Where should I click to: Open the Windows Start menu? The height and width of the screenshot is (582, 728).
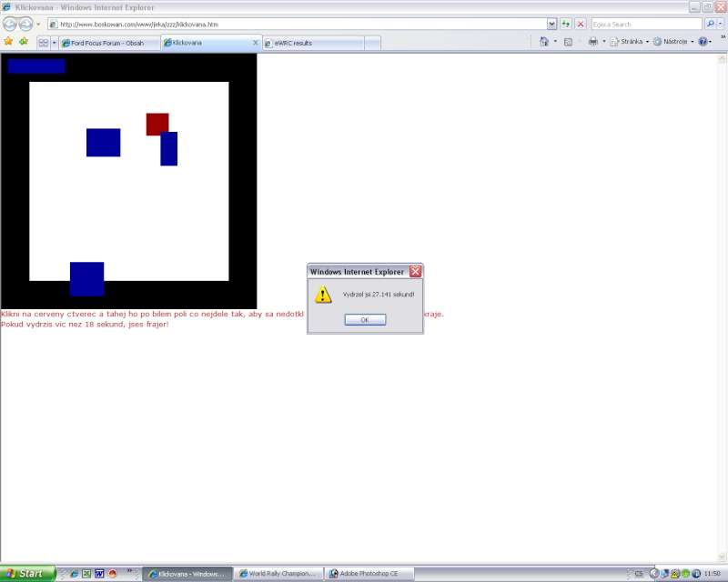(27, 574)
